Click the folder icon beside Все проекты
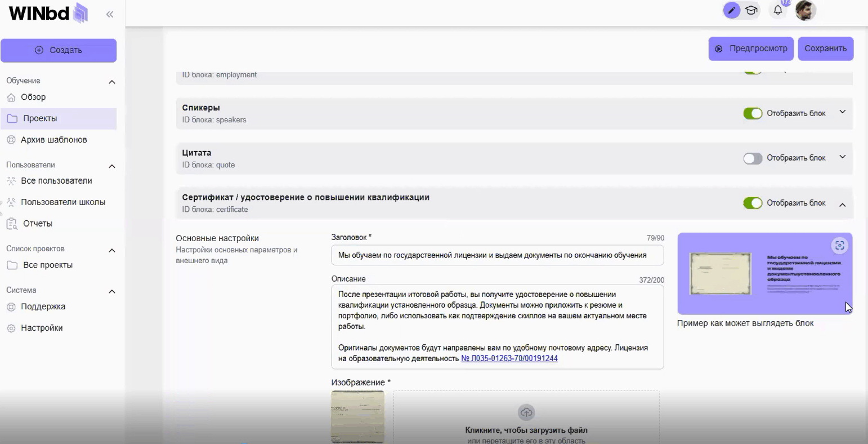868x444 pixels. point(12,265)
